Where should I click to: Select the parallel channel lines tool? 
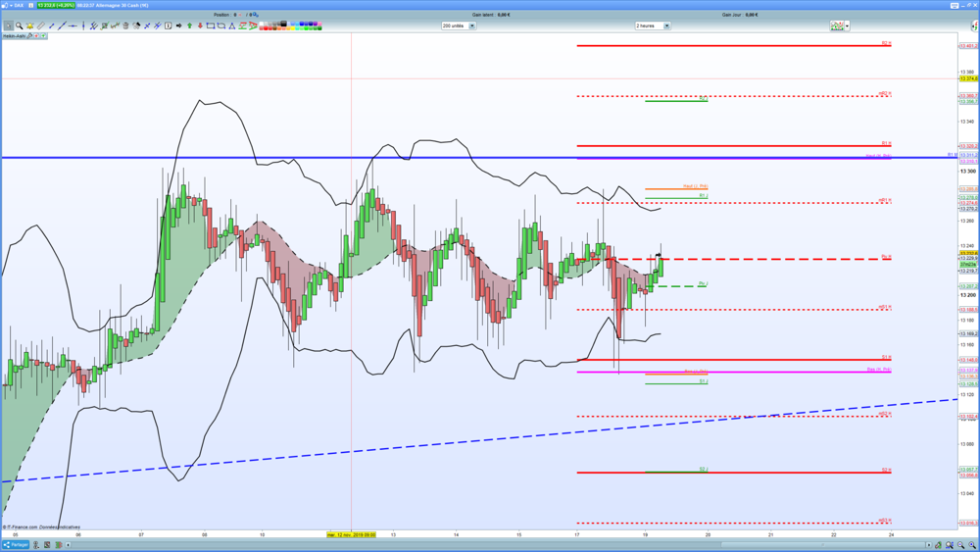(x=94, y=25)
